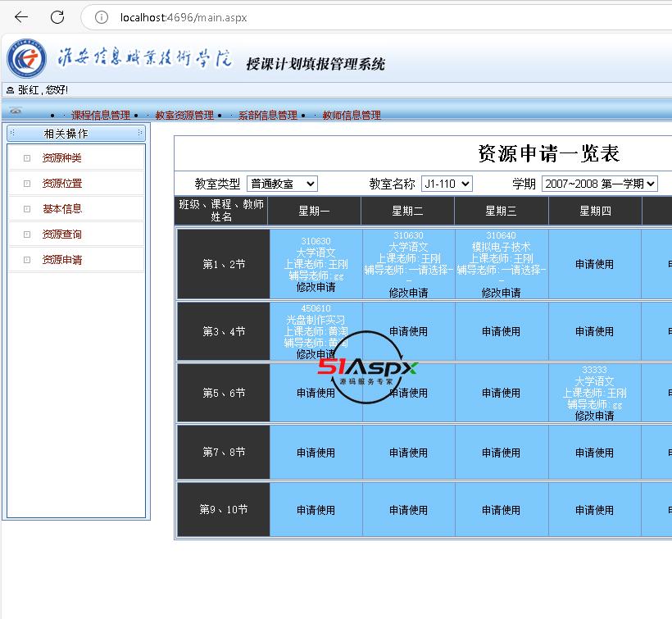The image size is (672, 619).
Task: Click 修改申请 for 星期三 第1、2节
Action: [501, 293]
